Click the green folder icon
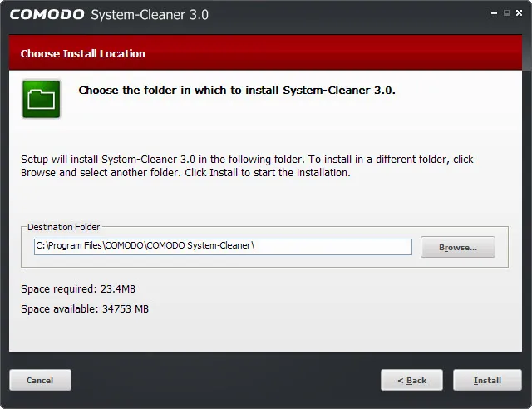532x409 pixels. (x=41, y=99)
